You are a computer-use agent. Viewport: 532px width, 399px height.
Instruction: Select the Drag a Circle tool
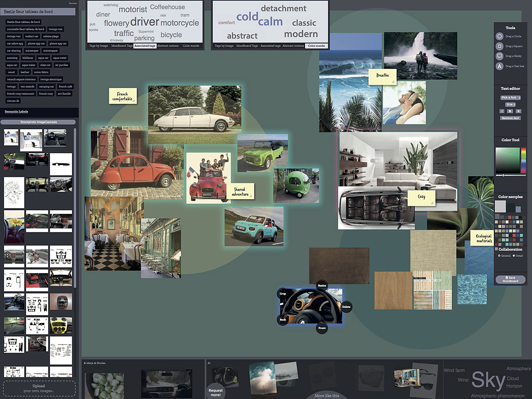(x=500, y=37)
